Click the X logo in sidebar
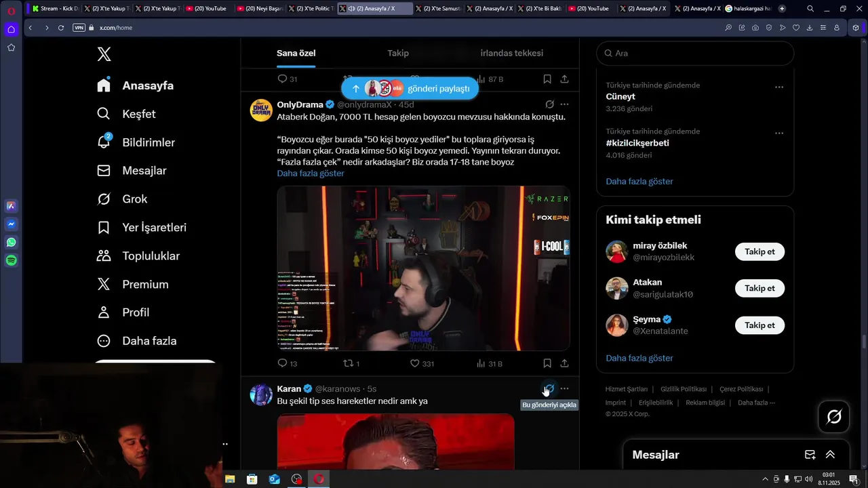This screenshot has width=868, height=488. [x=104, y=54]
